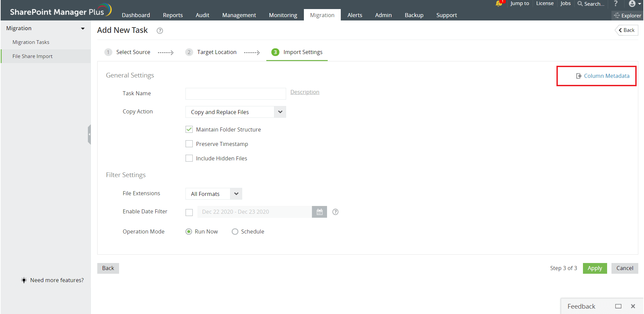Enable the Include Hidden Files checkbox

pyautogui.click(x=189, y=158)
